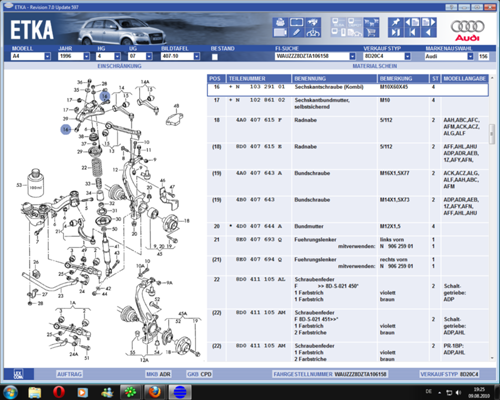The width and height of the screenshot is (500, 400).
Task: Open the HG dropdown arrow
Action: coord(117,56)
